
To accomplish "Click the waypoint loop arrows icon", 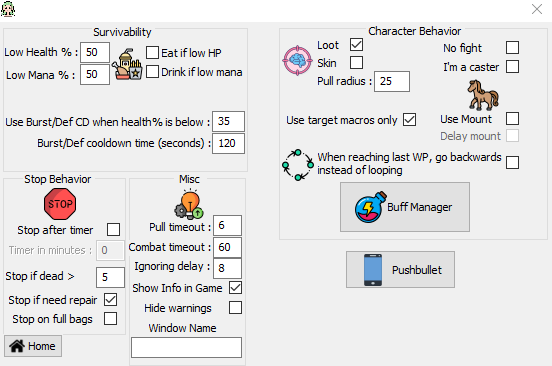I will (x=298, y=165).
